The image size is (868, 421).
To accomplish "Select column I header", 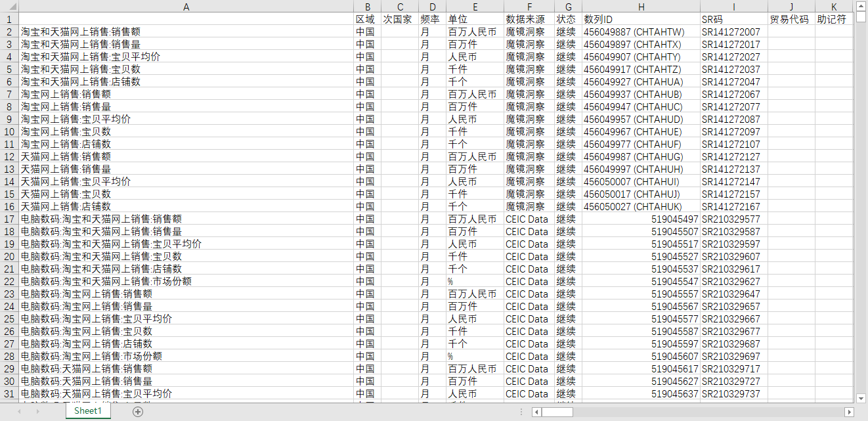I will pyautogui.click(x=733, y=7).
